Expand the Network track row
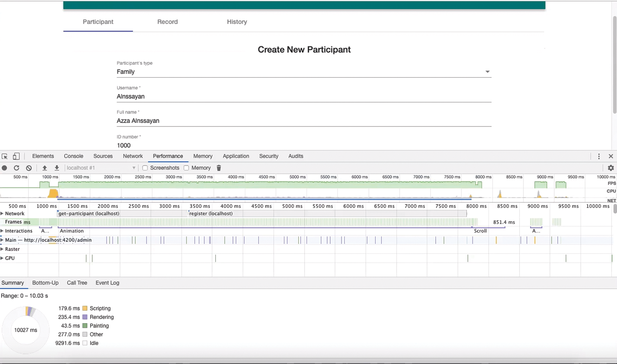 point(2,214)
